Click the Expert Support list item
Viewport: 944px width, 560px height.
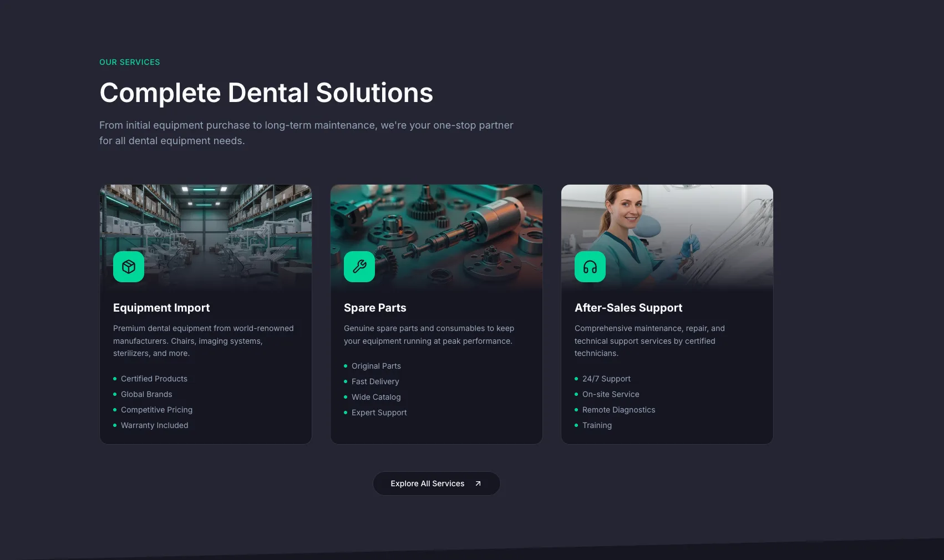(375, 413)
